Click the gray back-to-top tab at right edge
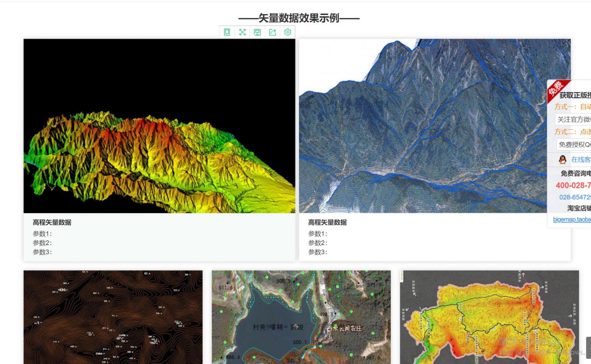This screenshot has width=591, height=364. point(588,348)
